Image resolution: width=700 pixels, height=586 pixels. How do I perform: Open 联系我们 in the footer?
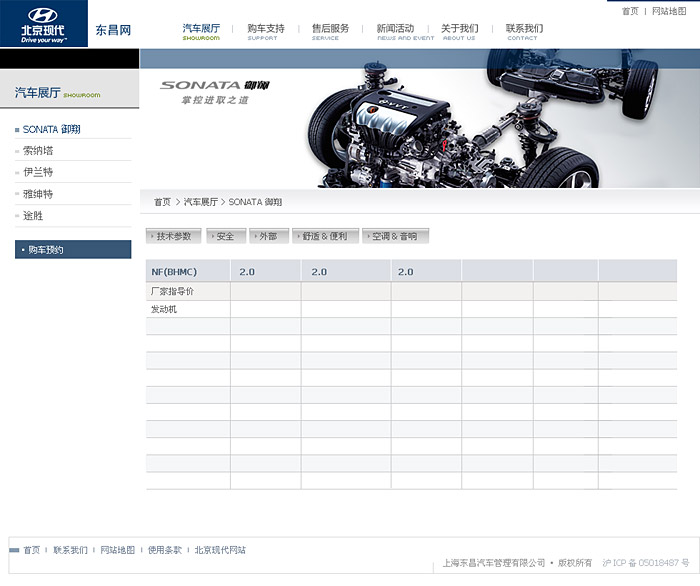(70, 550)
